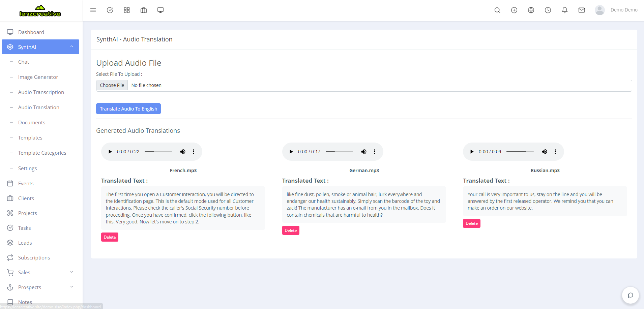
Task: Click the German.mp3 translated text box
Action: 364,205
